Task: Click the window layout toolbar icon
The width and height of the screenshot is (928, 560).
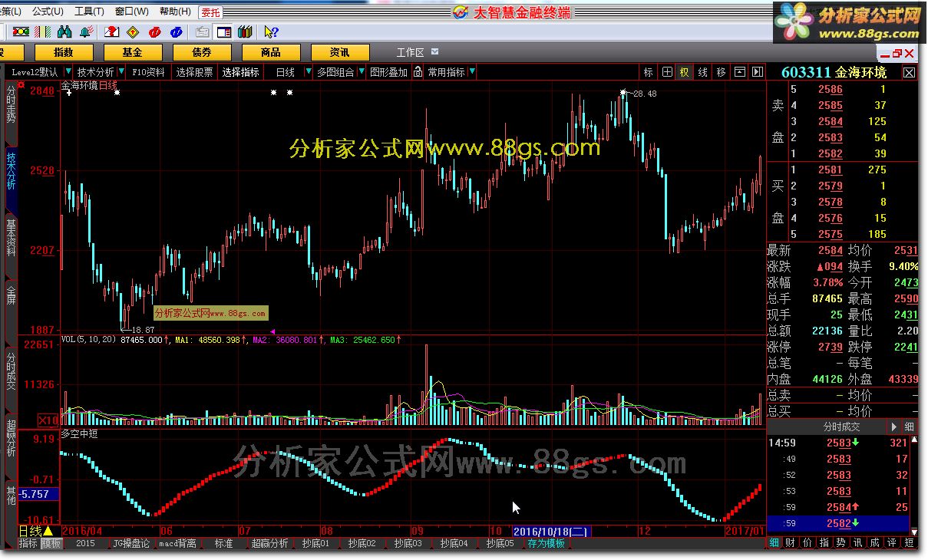Action: 223,31
